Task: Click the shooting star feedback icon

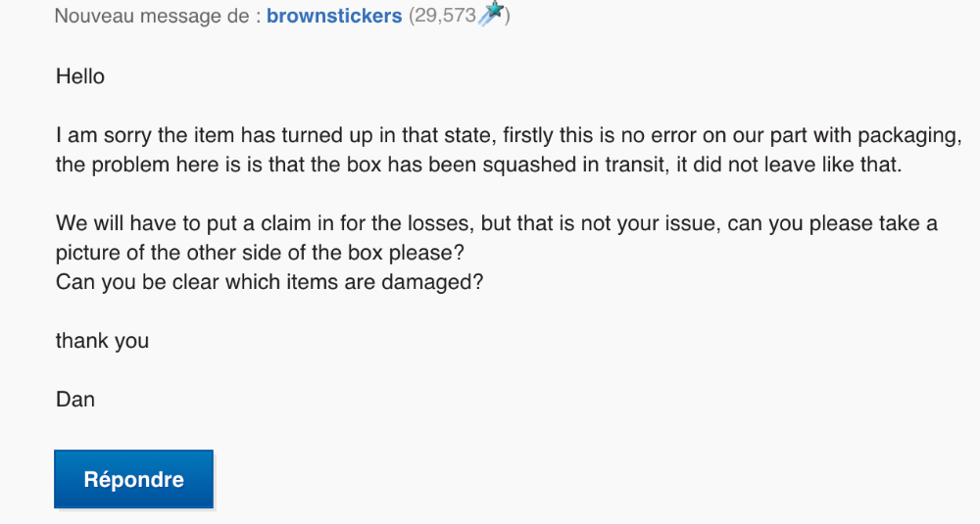Action: [491, 13]
